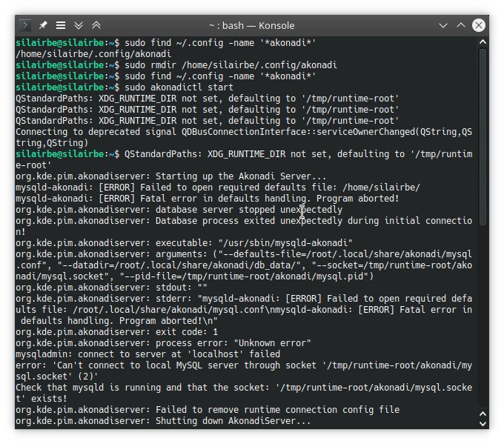
Task: Maximize the Konsole window with the up chevron
Action: 460,25
